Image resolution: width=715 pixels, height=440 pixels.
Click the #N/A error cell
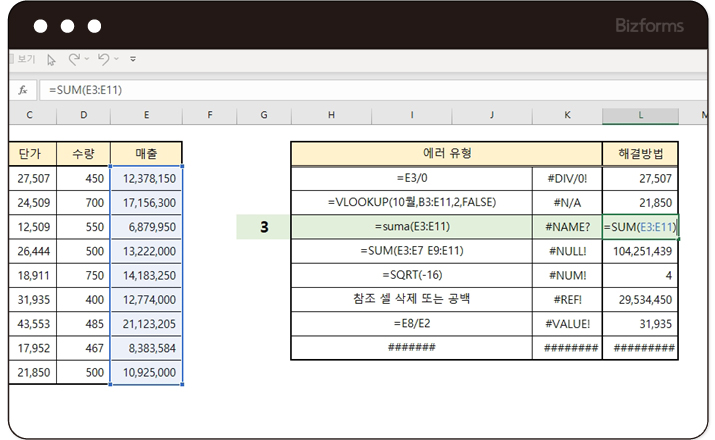tap(567, 202)
